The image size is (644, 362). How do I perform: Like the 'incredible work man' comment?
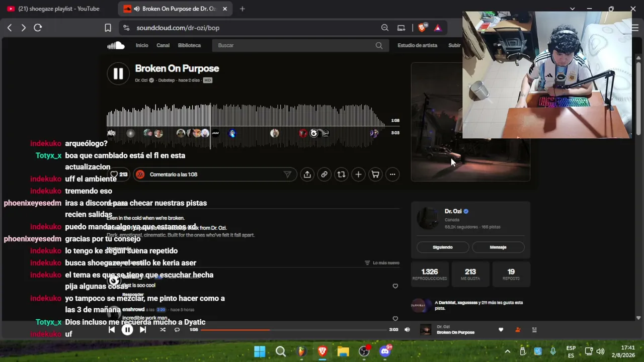click(x=395, y=318)
